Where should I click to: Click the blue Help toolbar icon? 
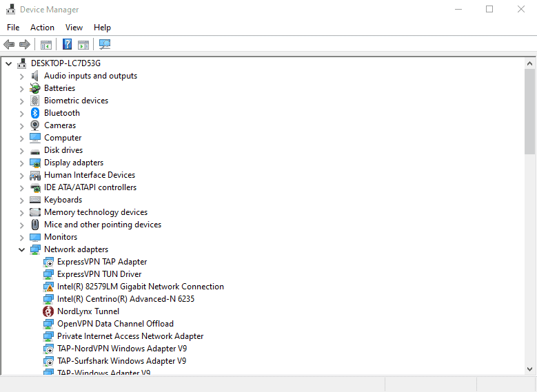click(x=67, y=45)
